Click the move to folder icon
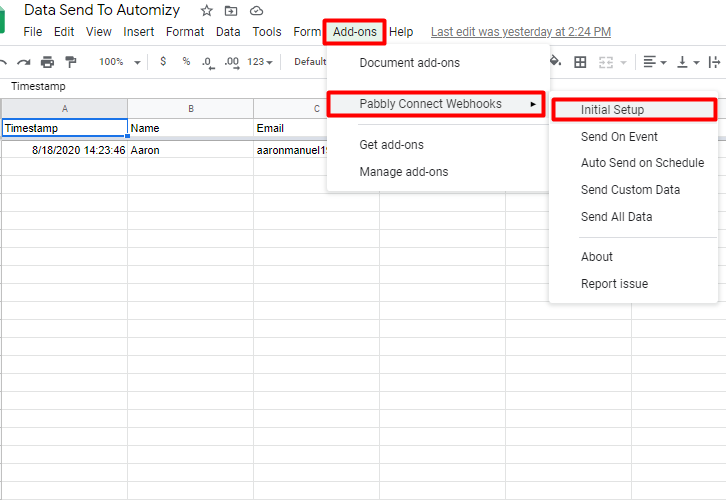The width and height of the screenshot is (726, 500). (x=231, y=10)
